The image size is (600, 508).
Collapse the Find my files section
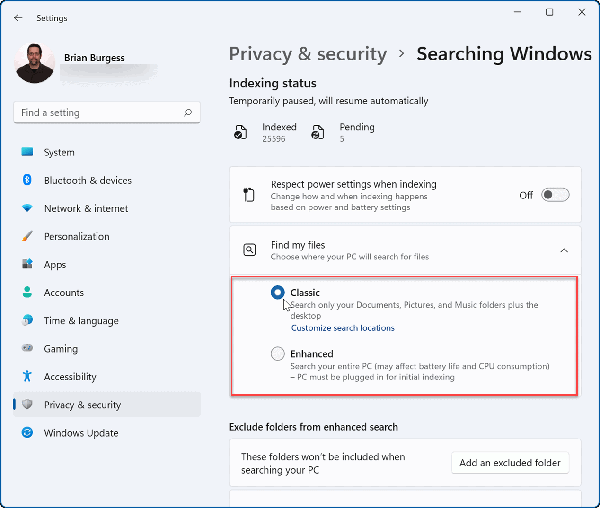[564, 251]
